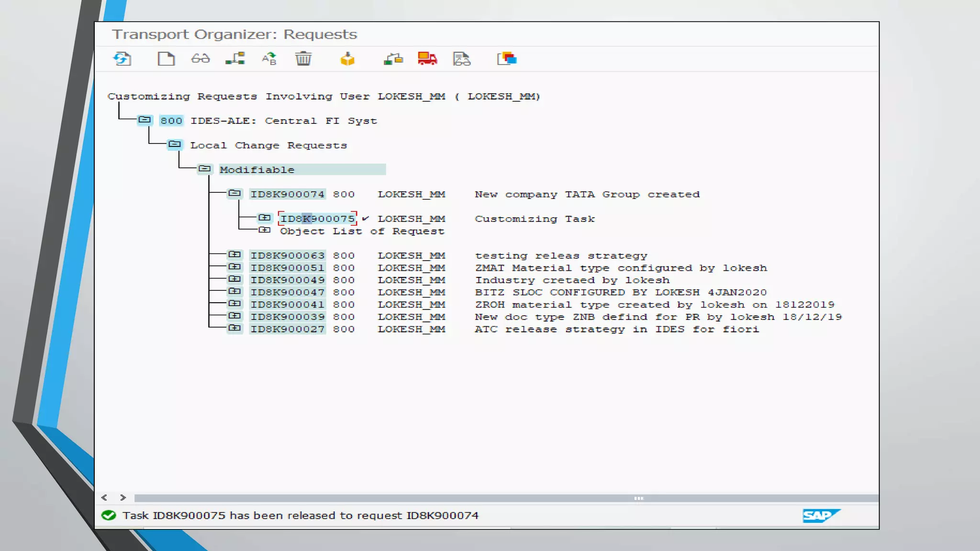Click the Merge requests color icon
This screenshot has height=551, width=980.
point(507,59)
